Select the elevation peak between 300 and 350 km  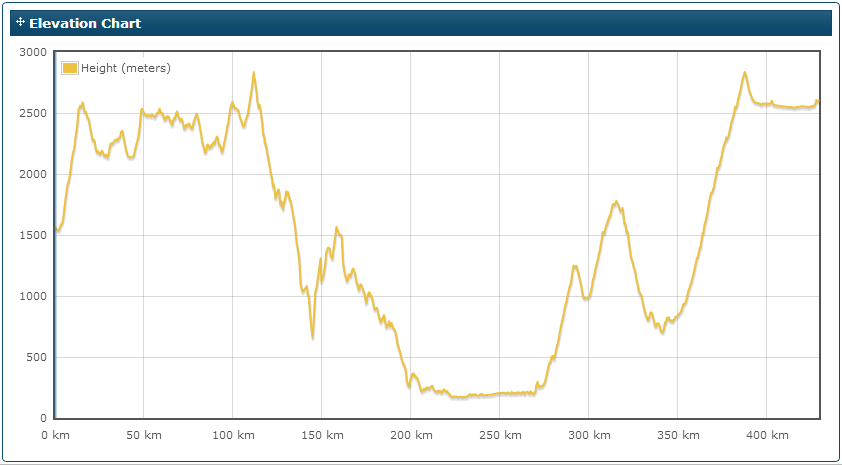(616, 203)
